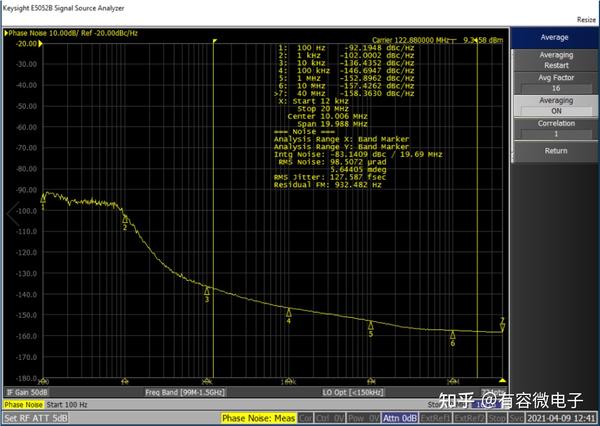Click marker 1 at trace start
The image size is (600, 426).
[44, 198]
